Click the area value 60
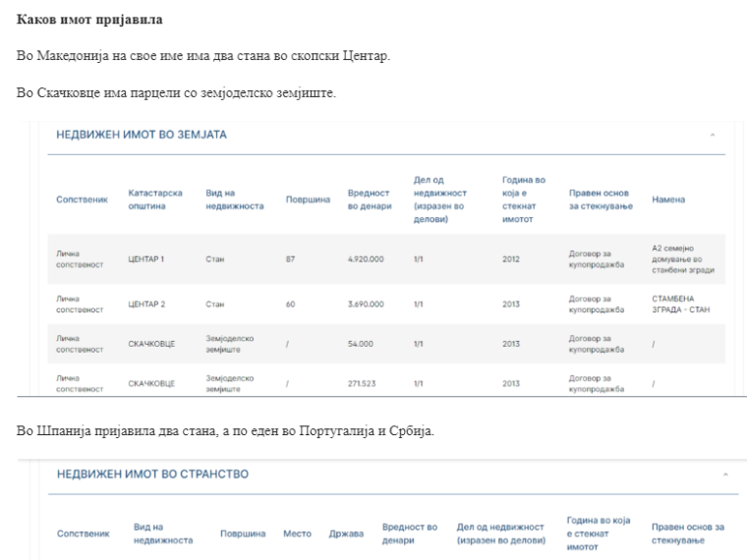Screen dimensions: 747x560 tap(290, 304)
